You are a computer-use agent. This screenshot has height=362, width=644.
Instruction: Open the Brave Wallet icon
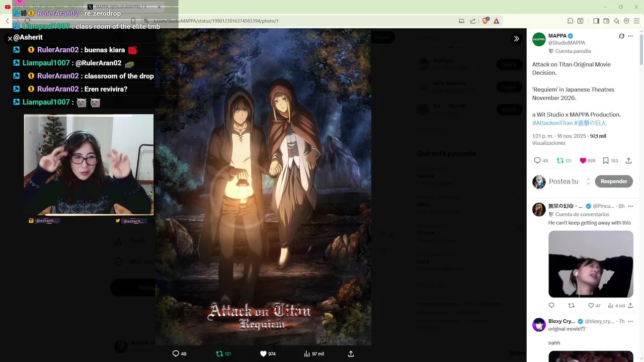[606, 21]
